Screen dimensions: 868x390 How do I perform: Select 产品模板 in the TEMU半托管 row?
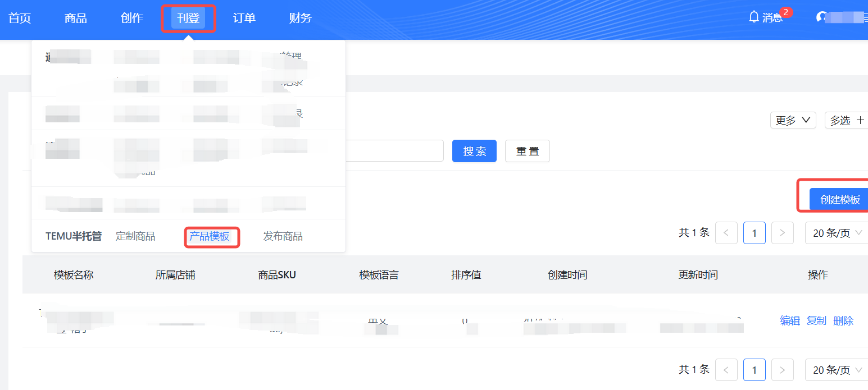click(211, 236)
